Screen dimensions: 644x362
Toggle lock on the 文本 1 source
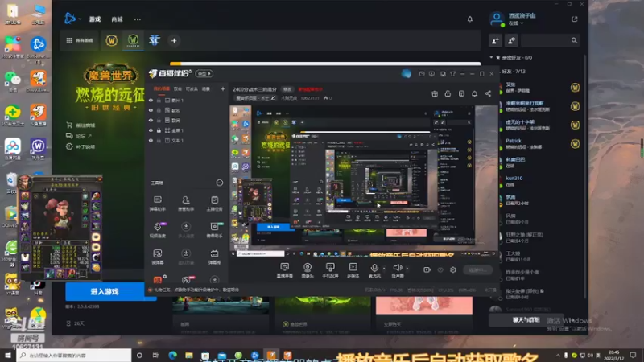(x=159, y=140)
